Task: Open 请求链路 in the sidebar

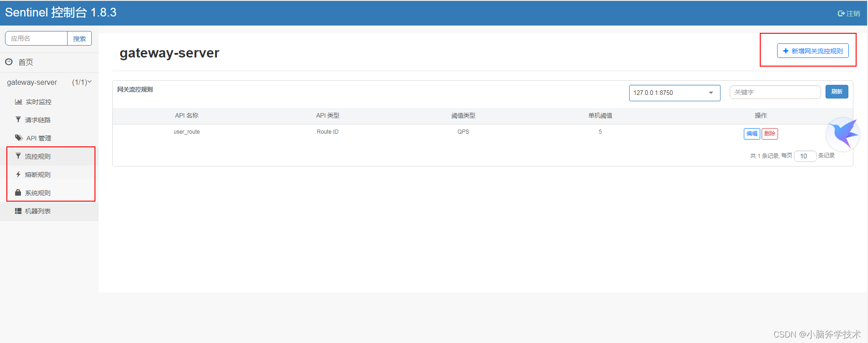Action: tap(37, 120)
